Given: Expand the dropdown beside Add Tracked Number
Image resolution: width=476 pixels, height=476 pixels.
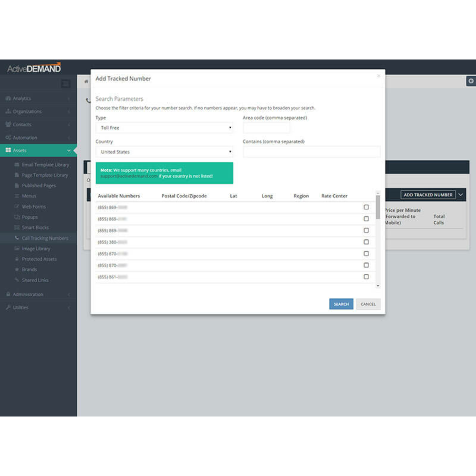Looking at the screenshot, I should coord(460,194).
